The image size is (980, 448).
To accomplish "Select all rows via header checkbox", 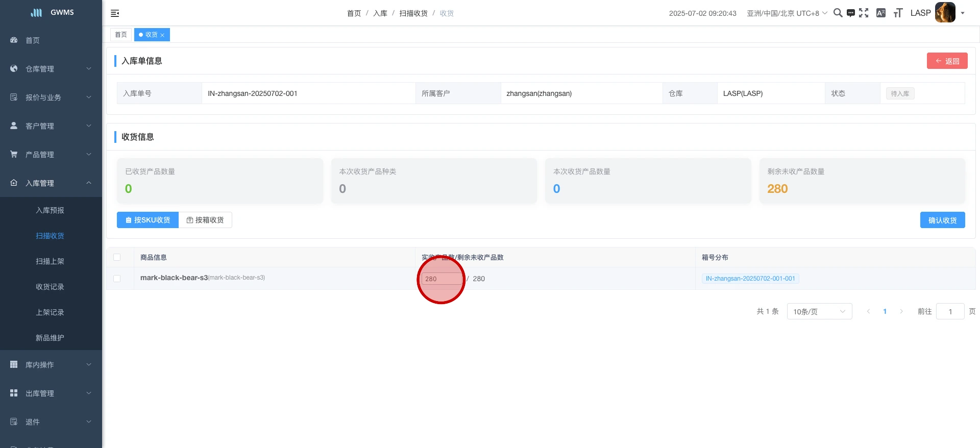I will pyautogui.click(x=117, y=257).
